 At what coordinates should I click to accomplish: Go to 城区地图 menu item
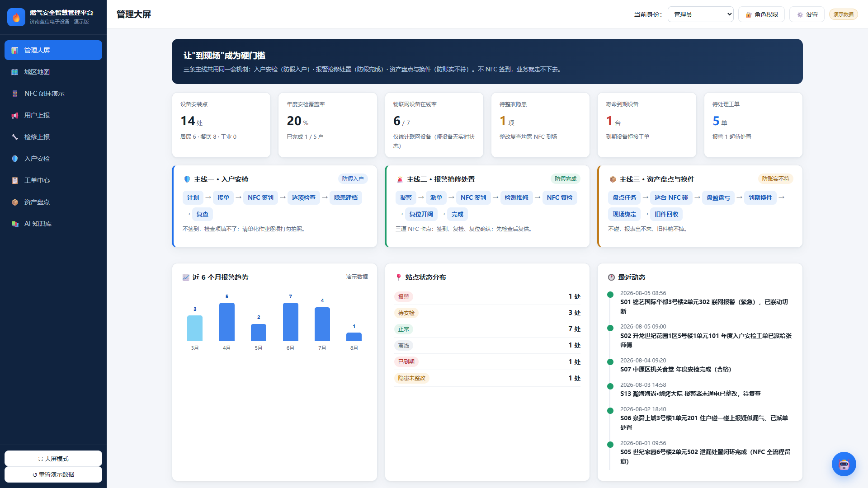[x=53, y=72]
